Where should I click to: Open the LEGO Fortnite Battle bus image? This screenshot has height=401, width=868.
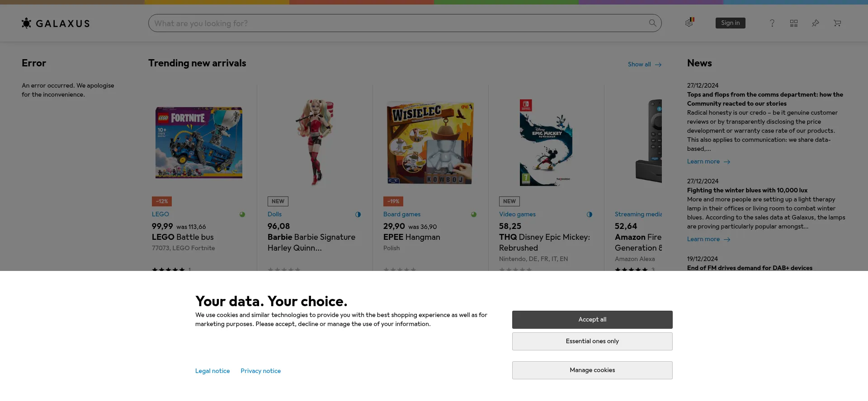[199, 143]
